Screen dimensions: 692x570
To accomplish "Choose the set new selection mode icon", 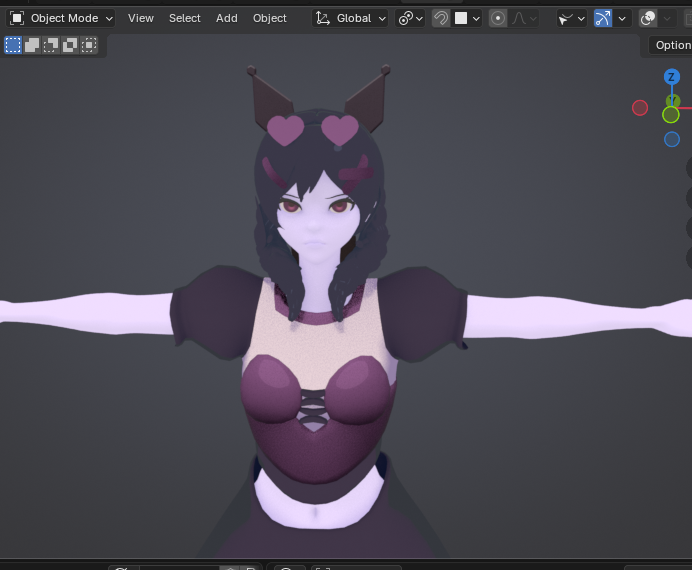I will click(13, 45).
